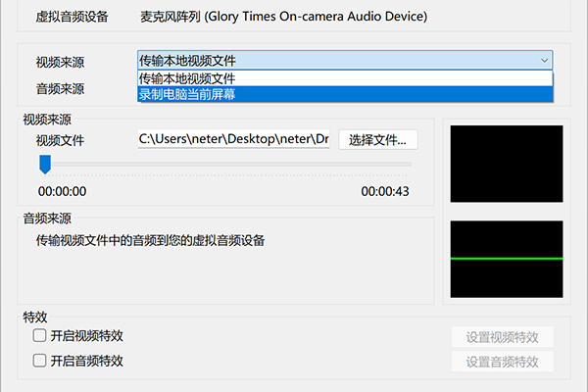Click the 音频来源 label beside dropdown
The height and width of the screenshot is (392, 588).
click(x=60, y=89)
